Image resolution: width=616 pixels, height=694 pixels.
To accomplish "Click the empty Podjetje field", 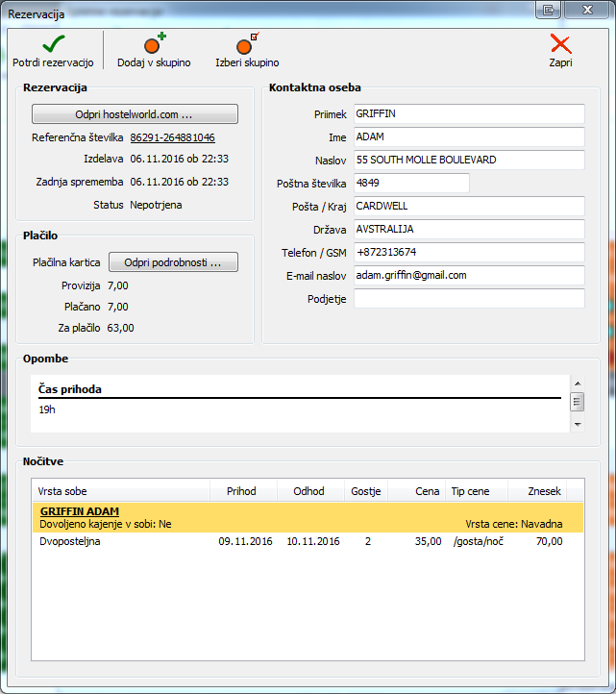I will pos(469,298).
